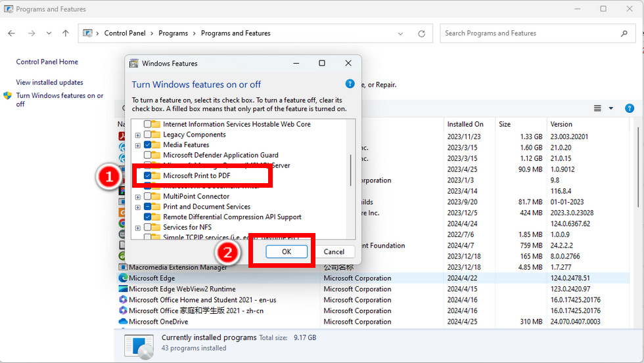Image resolution: width=644 pixels, height=363 pixels.
Task: Open Turn Windows features on or off link
Action: (x=60, y=100)
